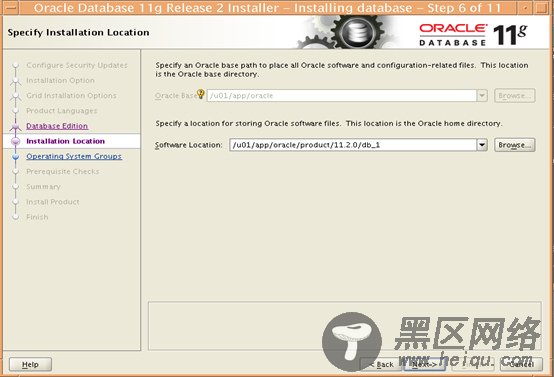Go to Database Edition step
This screenshot has height=377, width=554.
point(57,126)
